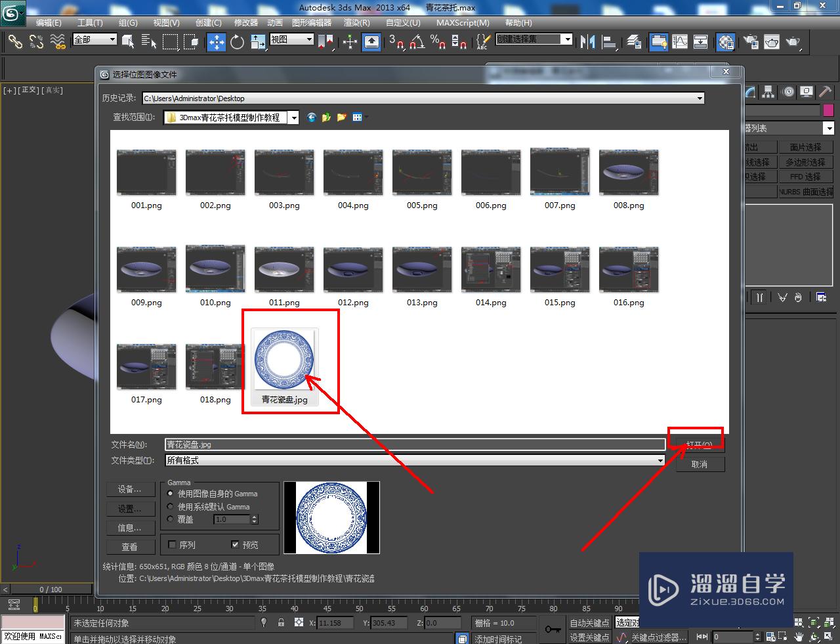
Task: Open the file type All Formats dropdown
Action: [661, 460]
